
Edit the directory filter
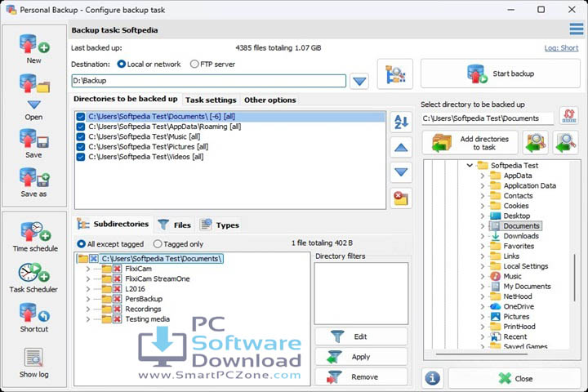pos(361,336)
